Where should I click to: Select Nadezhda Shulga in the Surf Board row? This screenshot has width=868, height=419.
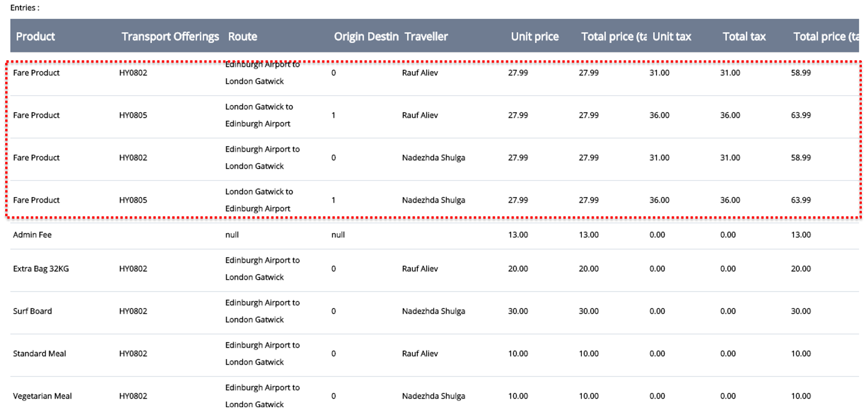(434, 311)
